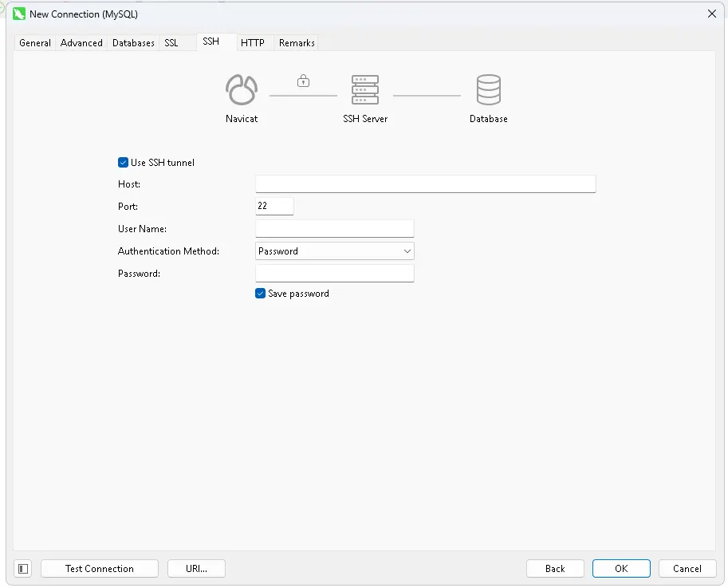Select the SSL tab
Viewport: 728px width, 588px height.
[171, 43]
